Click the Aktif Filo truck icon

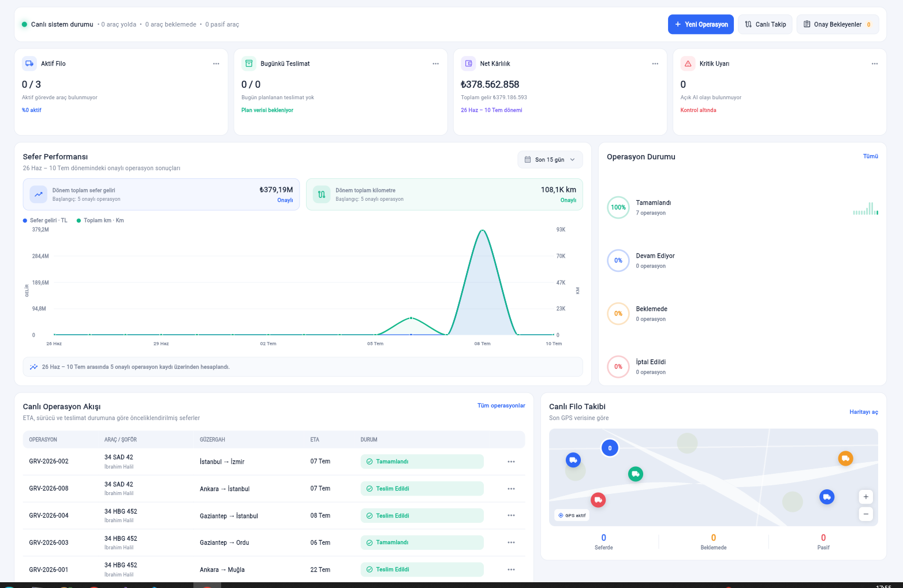click(x=29, y=63)
